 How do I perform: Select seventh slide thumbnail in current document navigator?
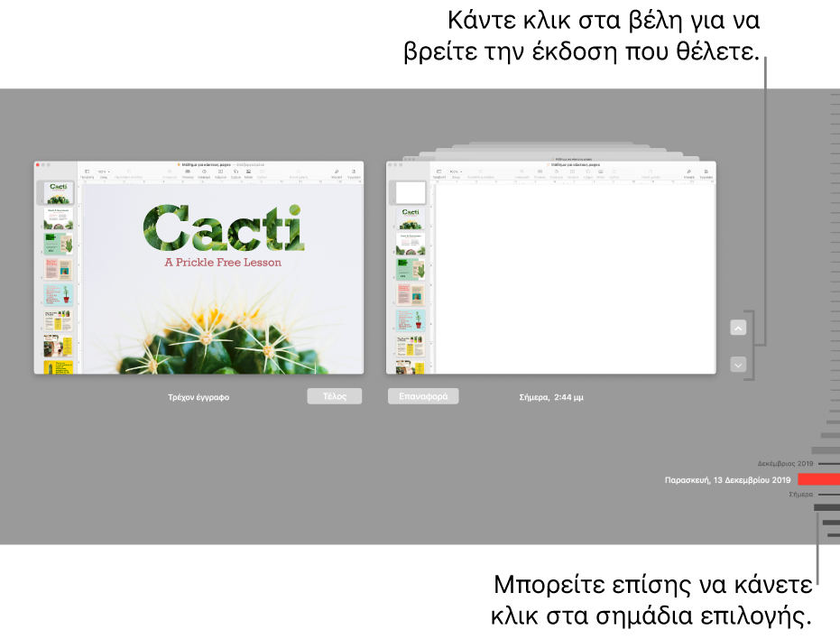click(58, 346)
